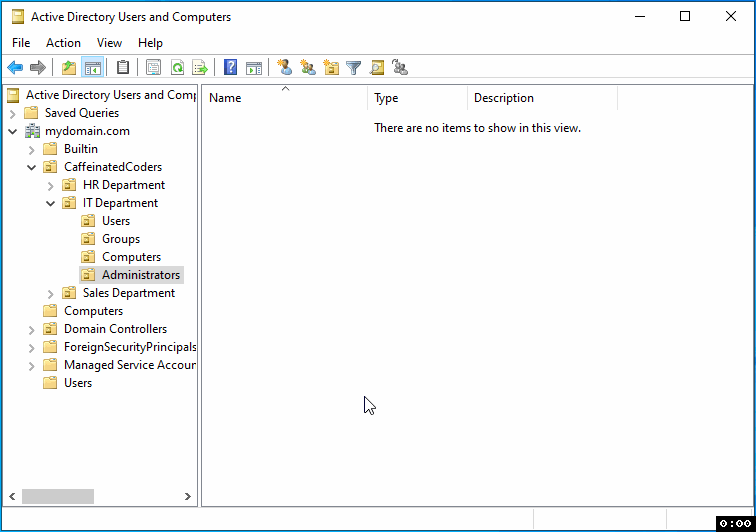Select ForeignSecurityPrincipals in the tree
756x532 pixels.
point(130,347)
